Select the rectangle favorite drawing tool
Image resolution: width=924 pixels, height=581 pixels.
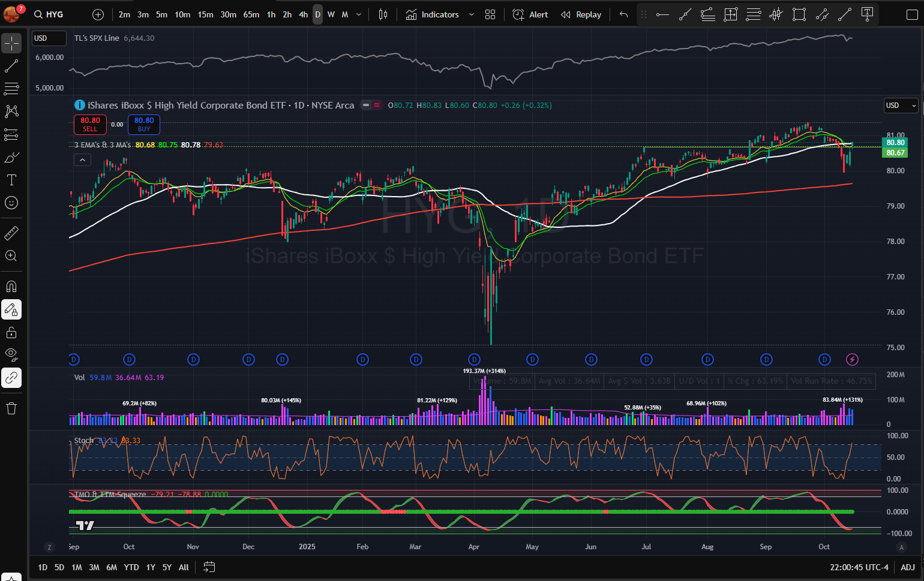click(x=799, y=14)
